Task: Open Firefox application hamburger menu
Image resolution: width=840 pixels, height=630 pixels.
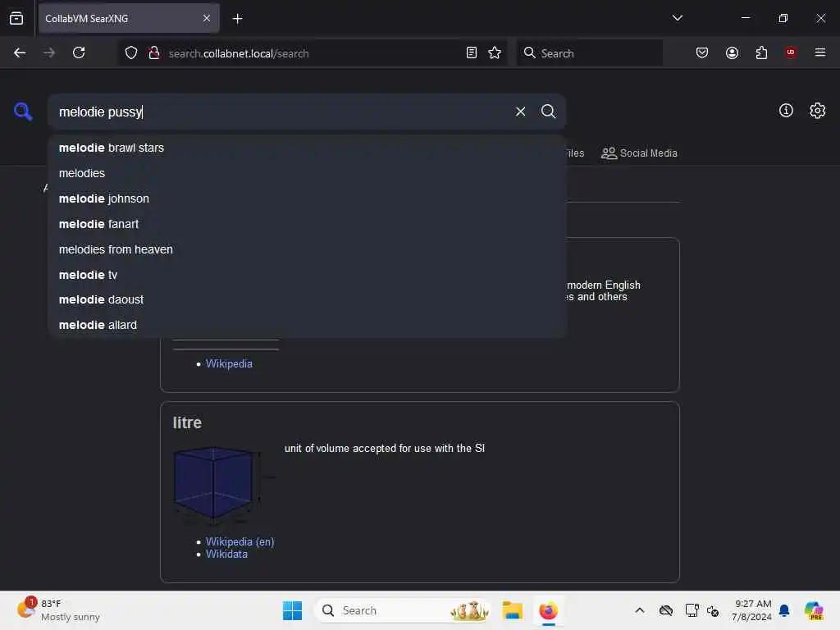Action: click(x=819, y=52)
